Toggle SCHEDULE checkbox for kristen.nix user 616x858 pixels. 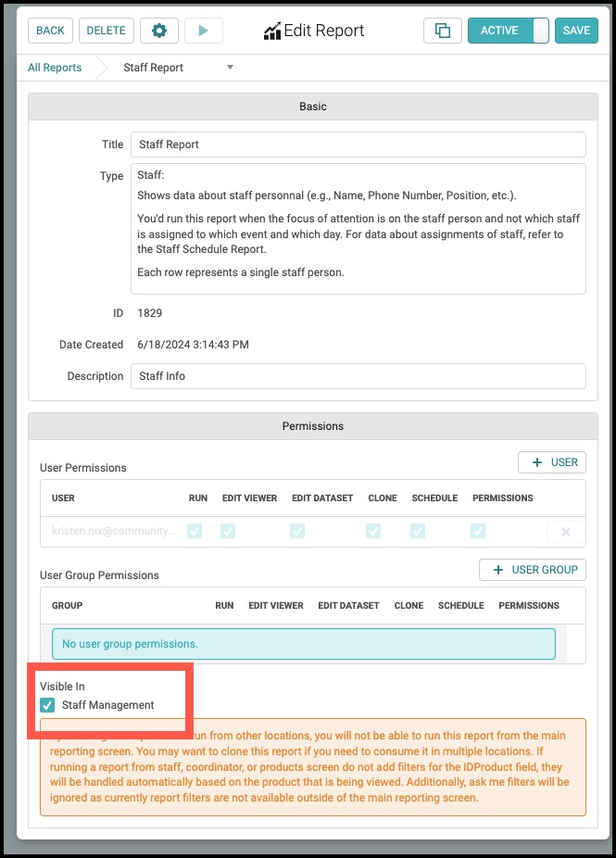[418, 531]
